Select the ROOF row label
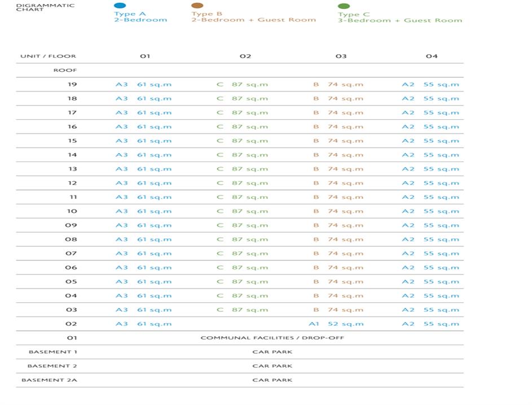The width and height of the screenshot is (532, 405). click(x=65, y=71)
